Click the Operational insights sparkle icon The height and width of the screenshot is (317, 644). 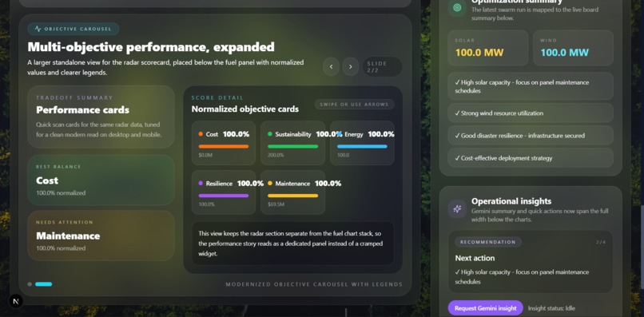pos(457,209)
